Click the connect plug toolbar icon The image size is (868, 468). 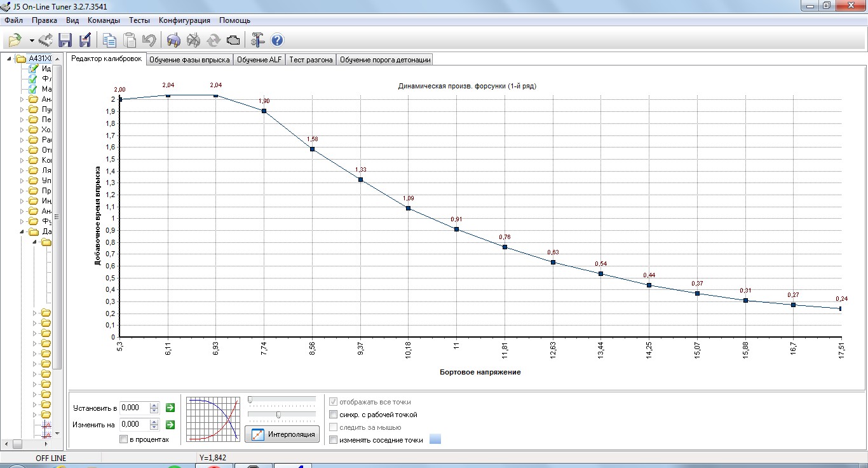[x=173, y=40]
